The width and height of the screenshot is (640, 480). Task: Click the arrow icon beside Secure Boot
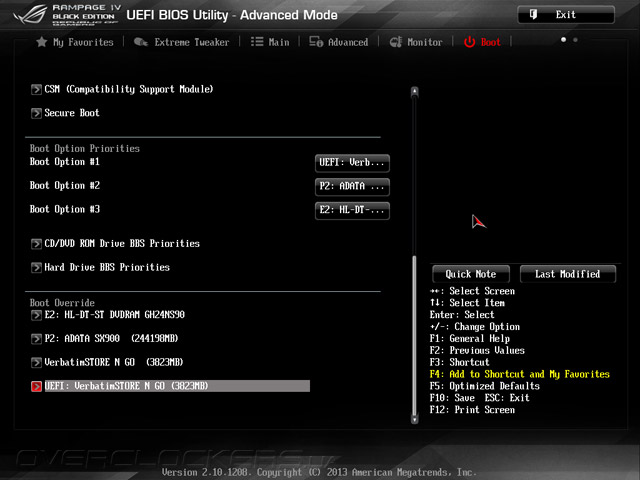36,113
